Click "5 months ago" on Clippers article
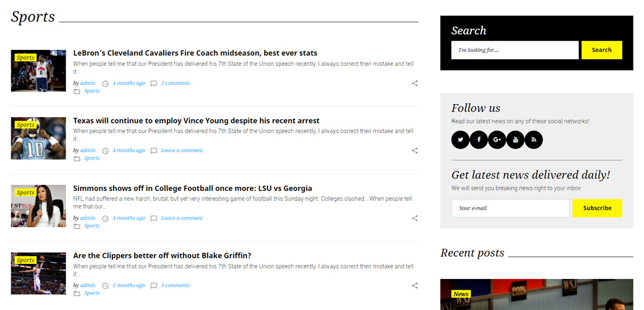This screenshot has width=644, height=310. pos(129,286)
